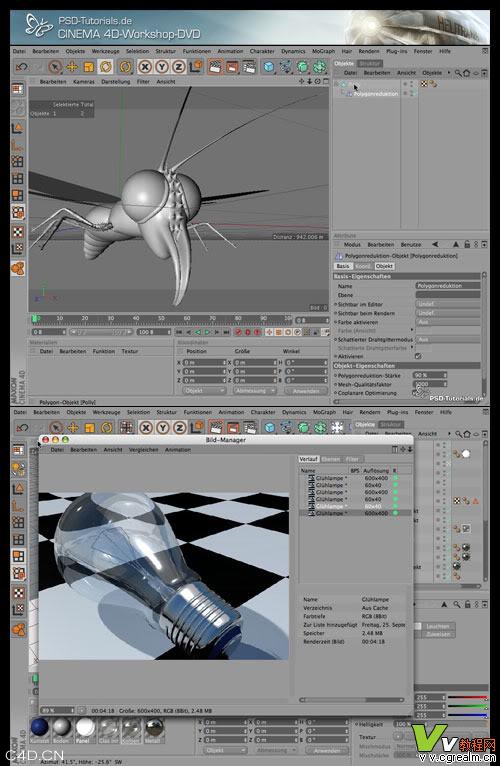The width and height of the screenshot is (500, 766).
Task: Click the up arrow in the Attribute manager header
Action: (456, 244)
